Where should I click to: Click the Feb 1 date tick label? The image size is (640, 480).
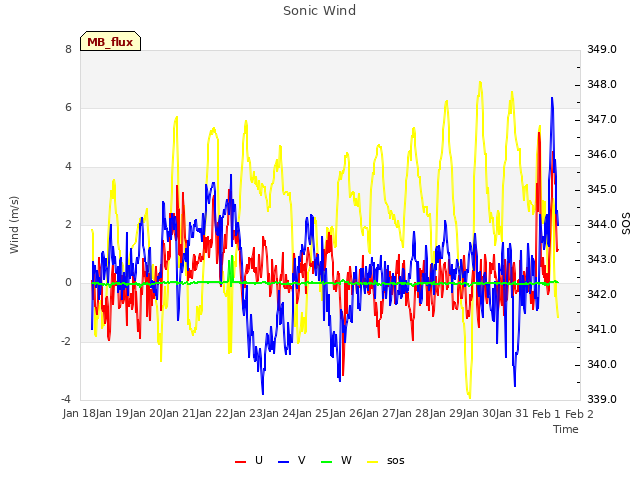click(547, 414)
